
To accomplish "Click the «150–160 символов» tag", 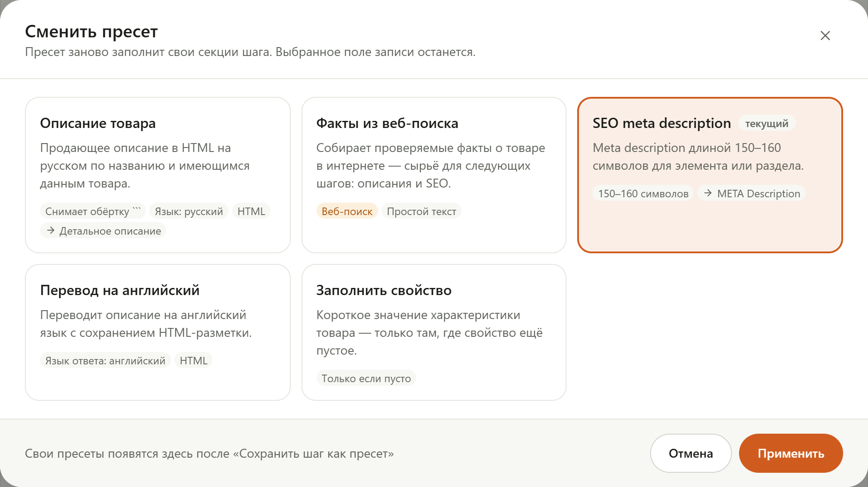I will (643, 193).
